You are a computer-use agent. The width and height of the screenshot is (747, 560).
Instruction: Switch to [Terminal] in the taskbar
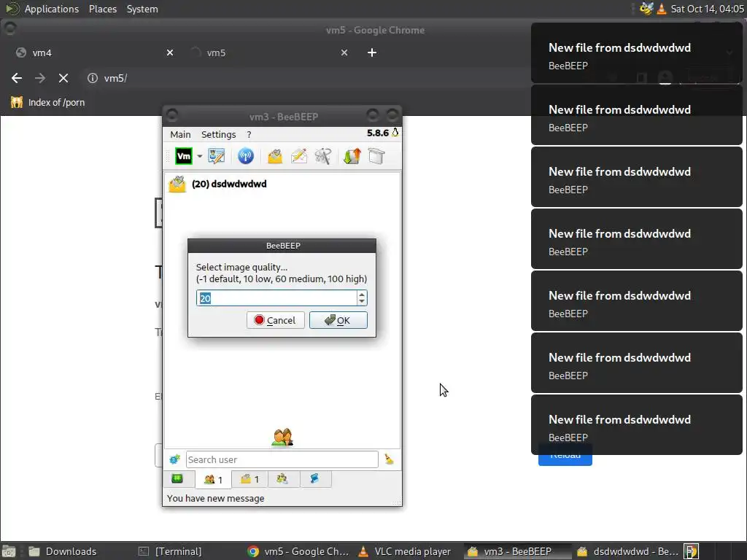click(x=170, y=551)
